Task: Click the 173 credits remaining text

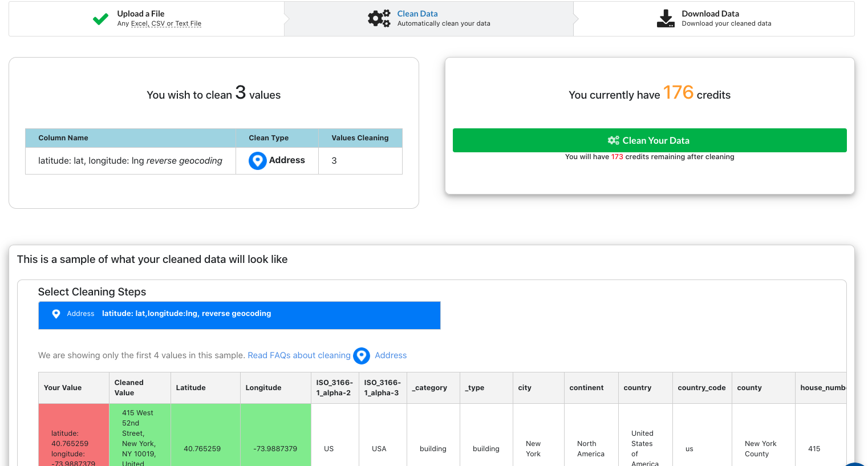Action: click(650, 157)
